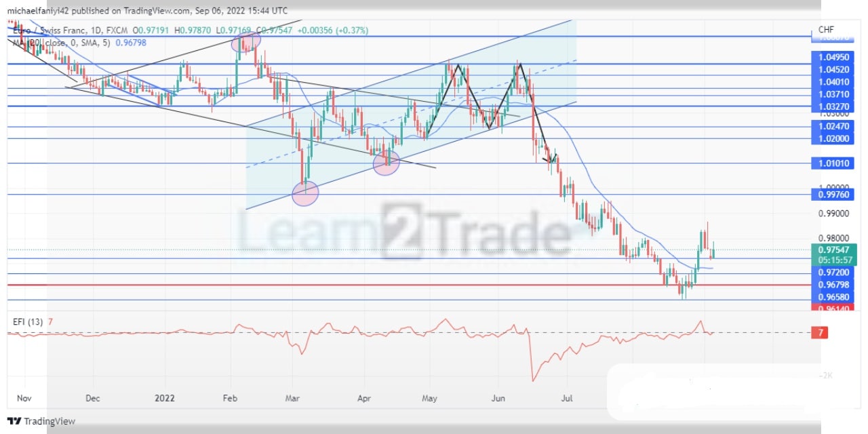Select the 0.99760 price level label
The width and height of the screenshot is (868, 434).
tap(831, 195)
